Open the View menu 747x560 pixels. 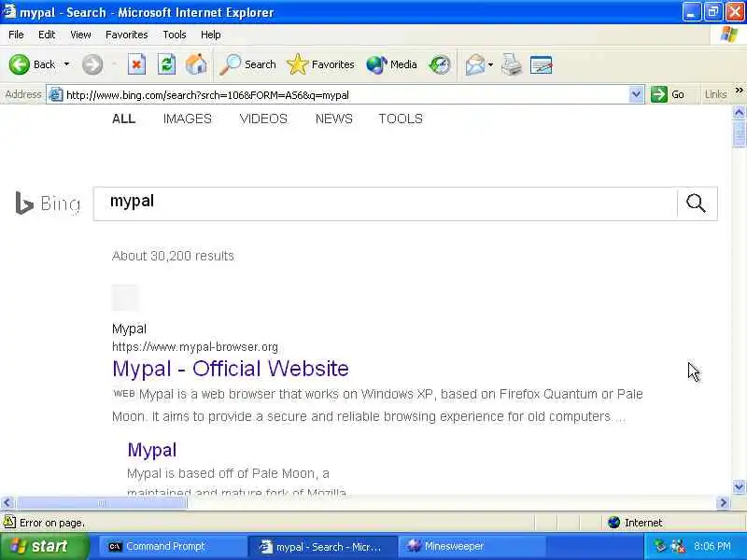[x=80, y=35]
